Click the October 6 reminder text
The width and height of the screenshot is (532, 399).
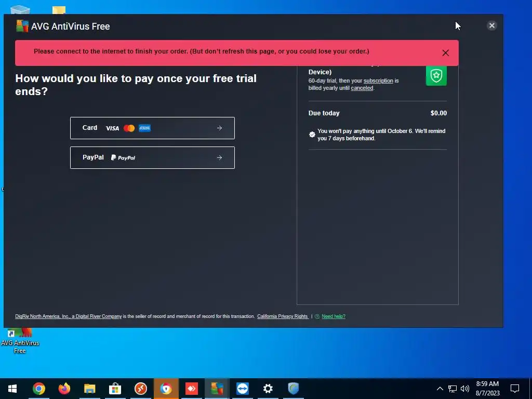click(381, 135)
